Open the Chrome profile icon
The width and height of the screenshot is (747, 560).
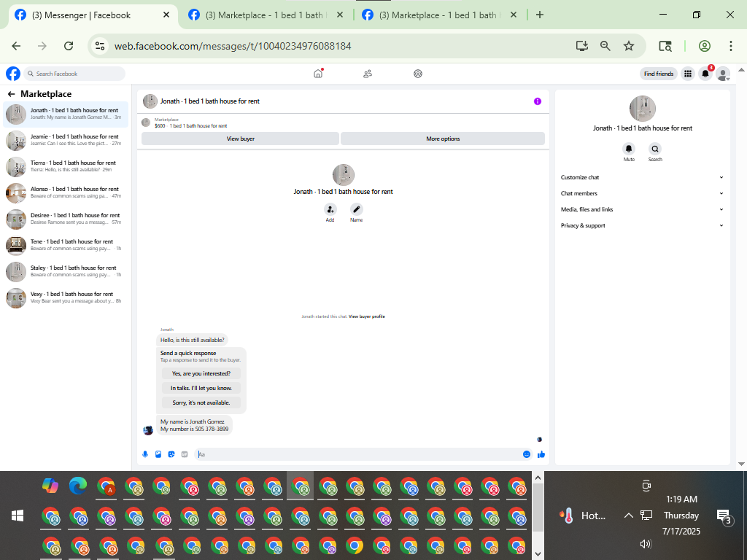pyautogui.click(x=705, y=46)
